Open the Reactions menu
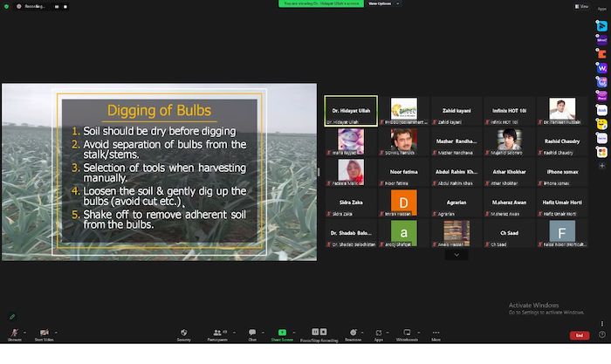Image resolution: width=611 pixels, height=364 pixels. 354,333
